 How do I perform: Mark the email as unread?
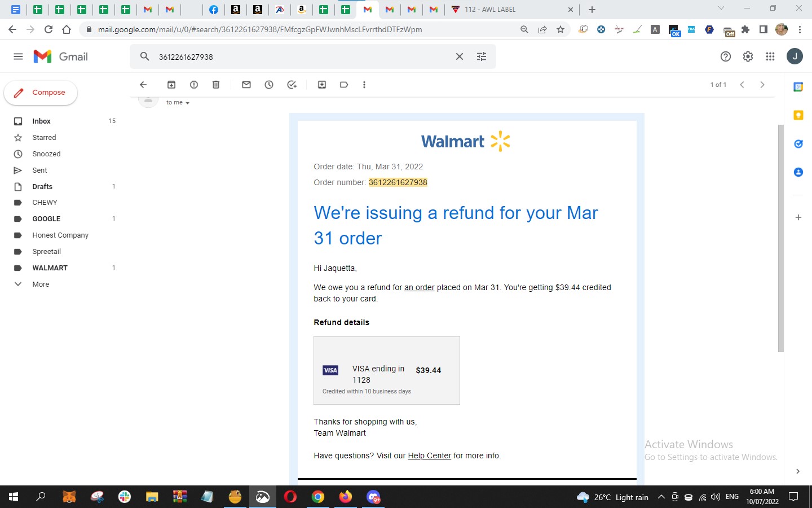(x=246, y=85)
